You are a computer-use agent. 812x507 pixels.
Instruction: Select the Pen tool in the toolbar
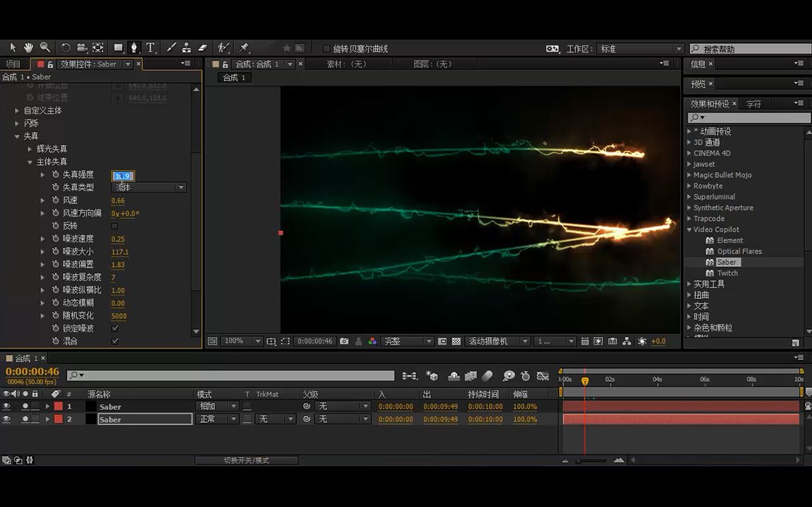pos(133,47)
